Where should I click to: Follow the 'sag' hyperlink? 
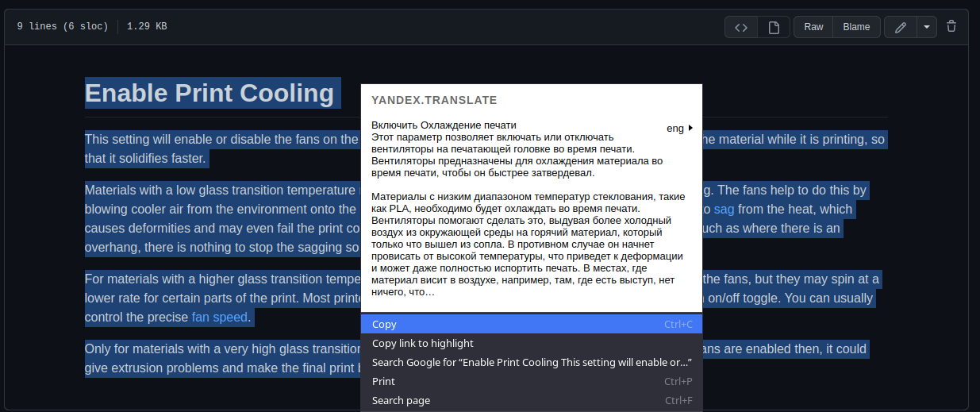tap(724, 210)
